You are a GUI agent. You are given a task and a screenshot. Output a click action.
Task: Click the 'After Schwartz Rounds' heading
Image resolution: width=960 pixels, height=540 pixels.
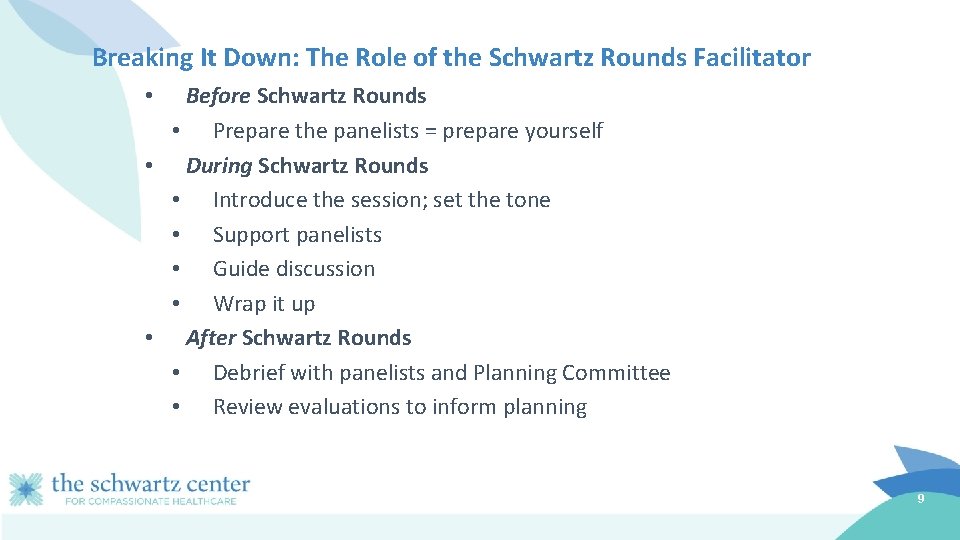[299, 338]
